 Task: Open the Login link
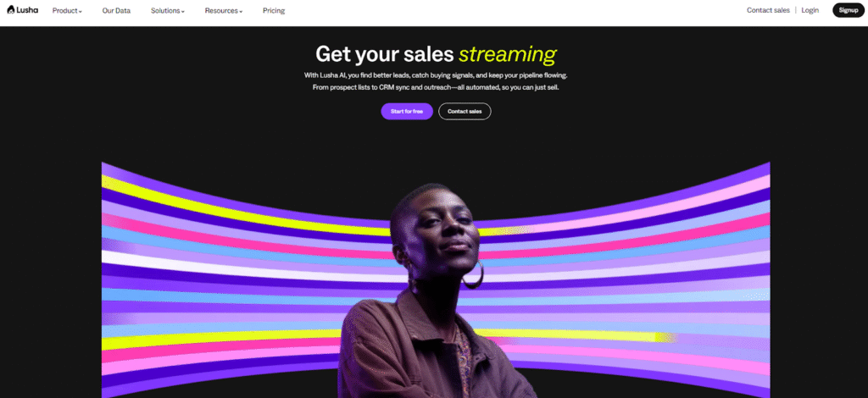(810, 10)
